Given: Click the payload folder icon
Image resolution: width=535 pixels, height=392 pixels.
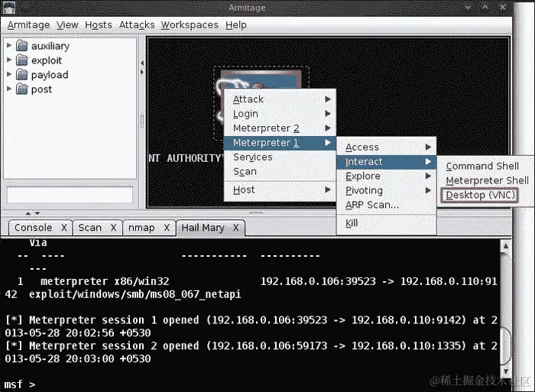Looking at the screenshot, I should 22,75.
